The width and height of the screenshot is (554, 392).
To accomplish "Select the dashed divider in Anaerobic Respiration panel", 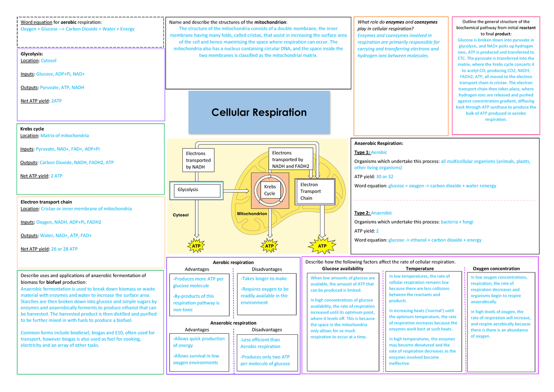I will point(446,199).
